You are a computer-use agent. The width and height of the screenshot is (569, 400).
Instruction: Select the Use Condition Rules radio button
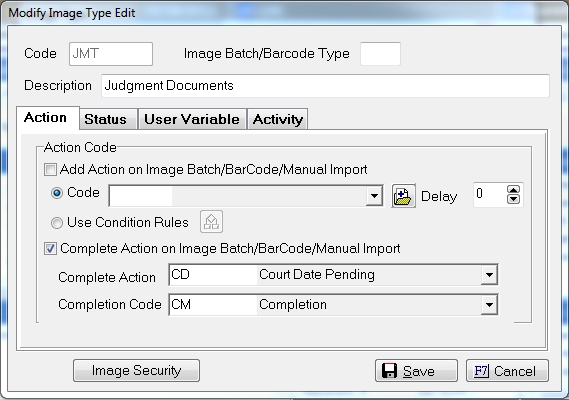[x=57, y=223]
